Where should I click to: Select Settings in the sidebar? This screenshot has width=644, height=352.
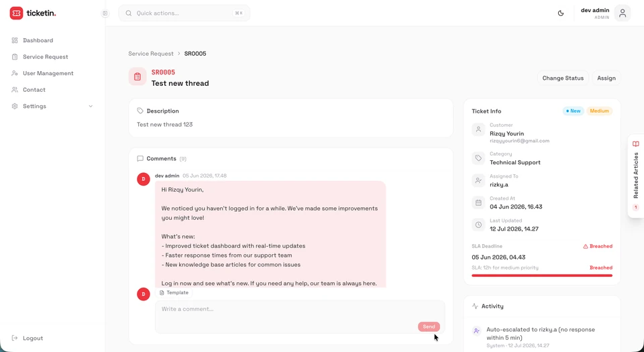[52, 106]
